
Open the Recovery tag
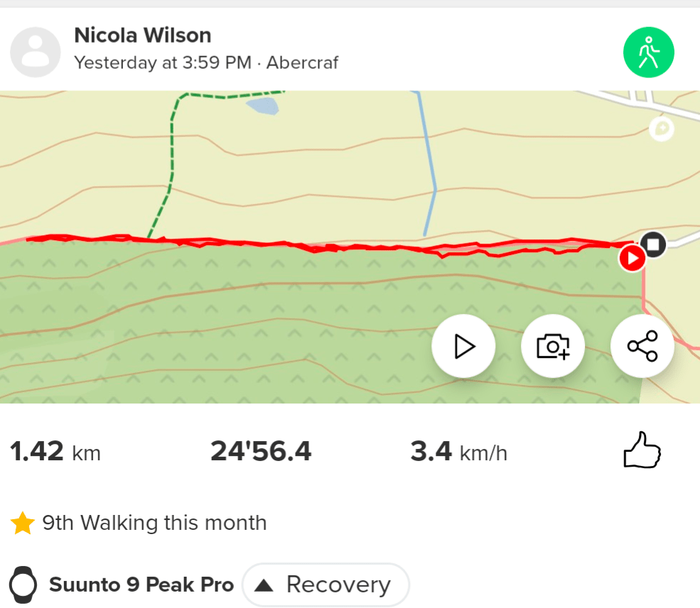pyautogui.click(x=326, y=585)
